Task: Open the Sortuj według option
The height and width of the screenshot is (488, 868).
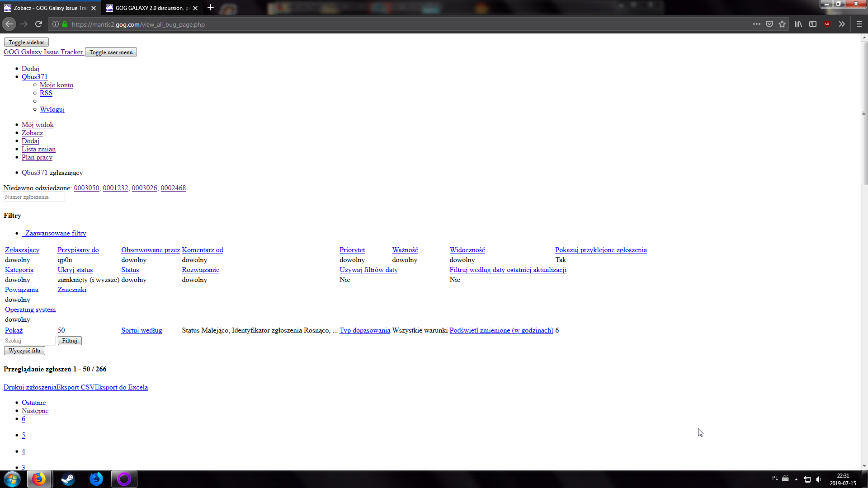Action: (x=142, y=330)
